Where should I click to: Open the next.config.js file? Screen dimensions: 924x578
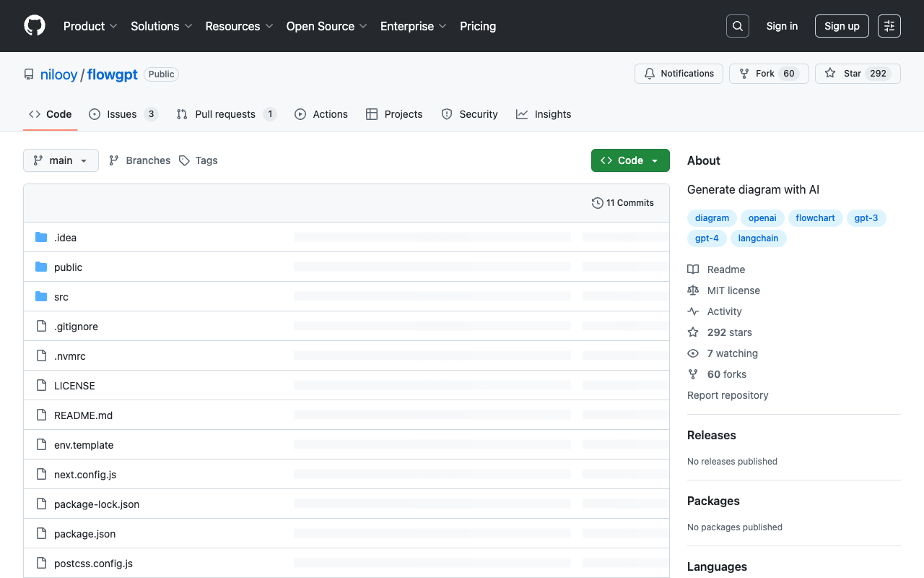tap(85, 475)
